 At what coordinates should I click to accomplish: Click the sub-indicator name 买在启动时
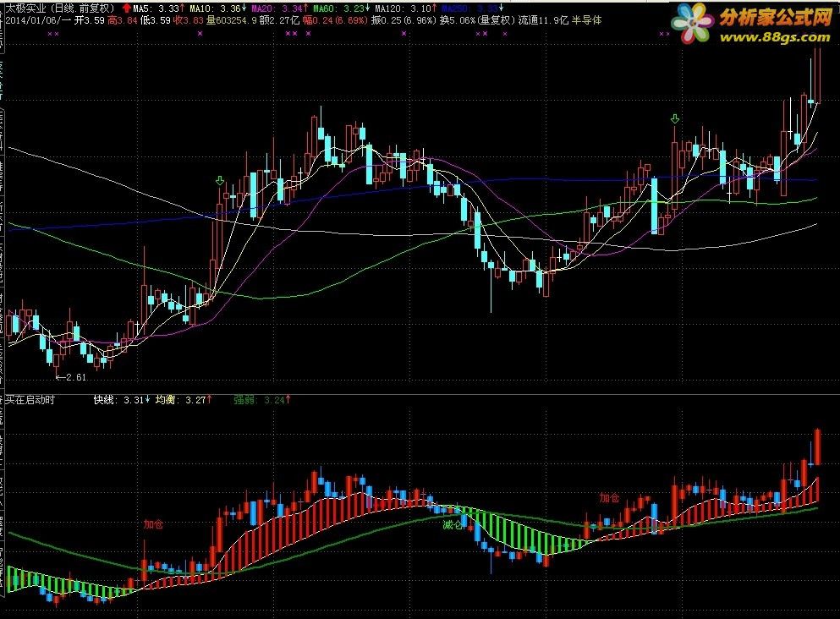pyautogui.click(x=30, y=399)
